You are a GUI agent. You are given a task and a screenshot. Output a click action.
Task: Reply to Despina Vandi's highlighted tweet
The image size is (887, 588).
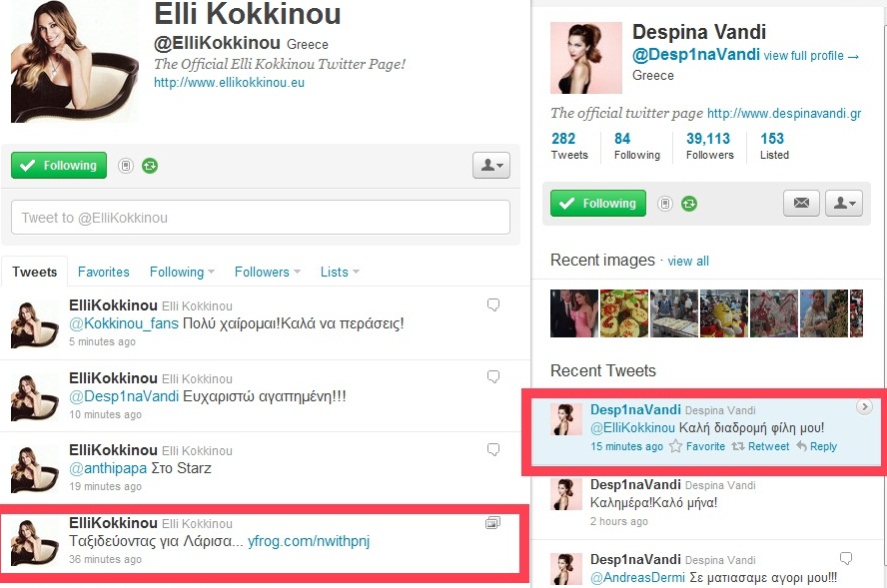point(816,446)
